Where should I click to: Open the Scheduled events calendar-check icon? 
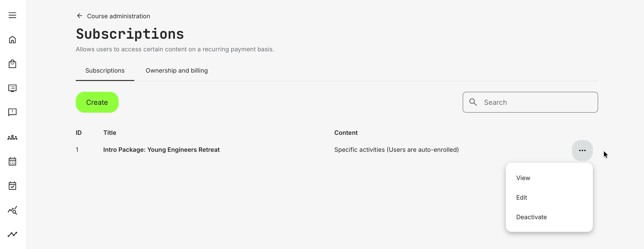(x=12, y=185)
